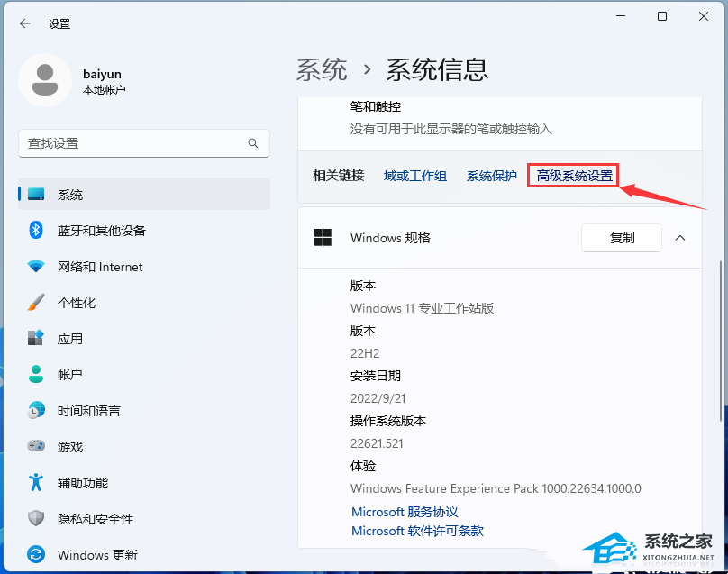The image size is (728, 574).
Task: Open Bluetooth and other devices icon
Action: point(36,231)
